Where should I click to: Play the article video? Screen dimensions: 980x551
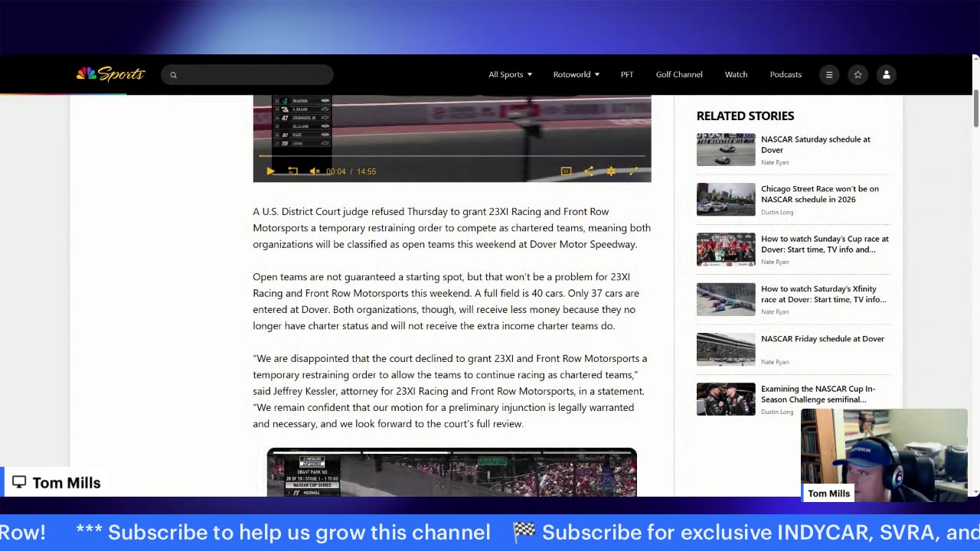pos(270,171)
